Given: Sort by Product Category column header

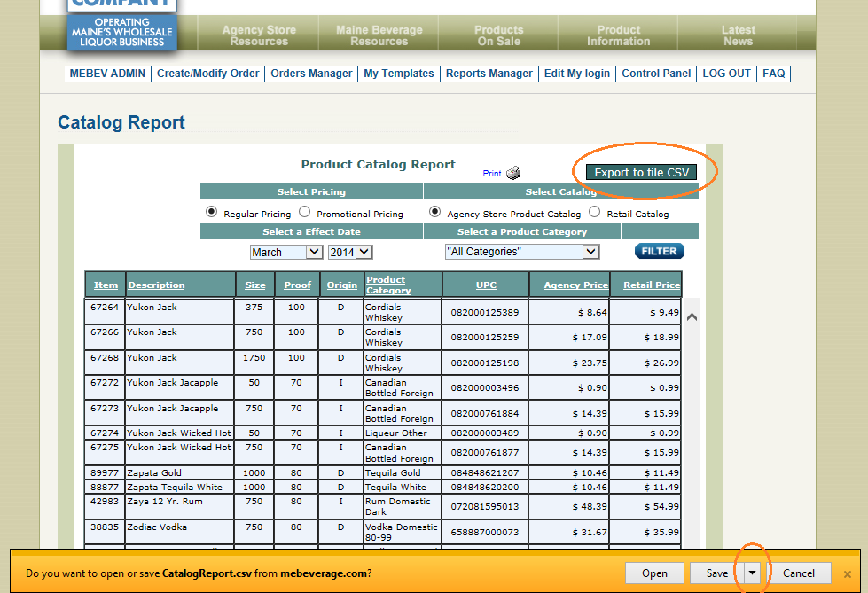Looking at the screenshot, I should point(388,285).
